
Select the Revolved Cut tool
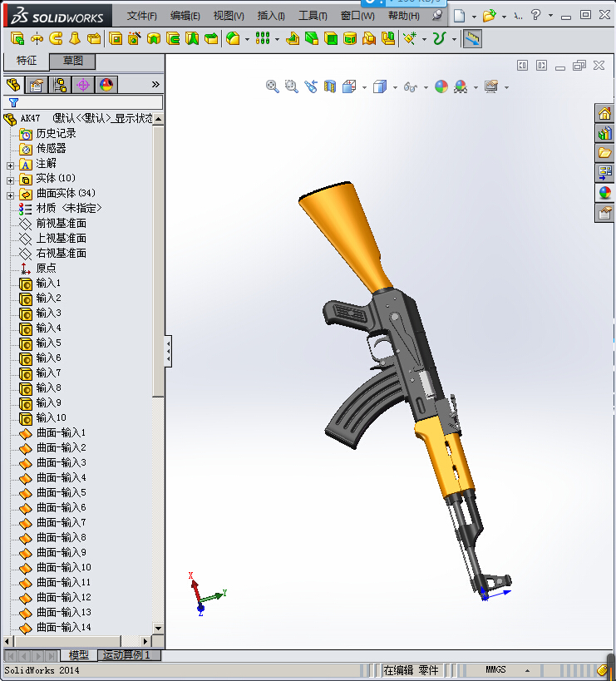(x=154, y=38)
